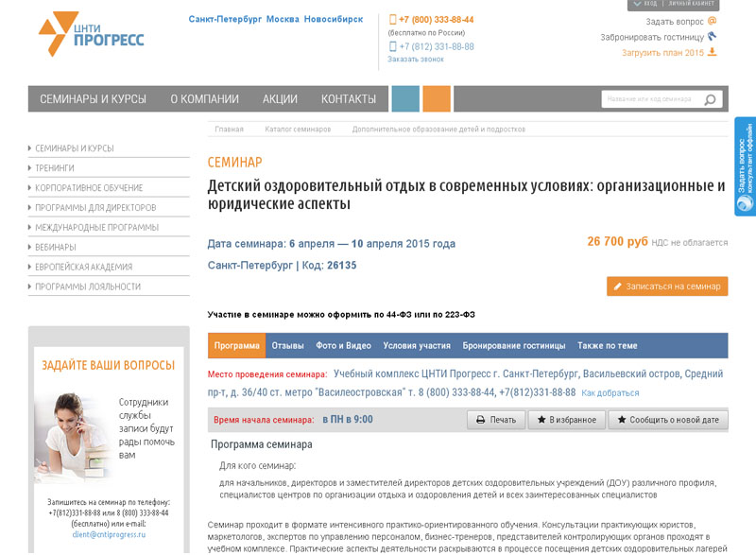Click the Записаться на семинар button
Image resolution: width=756 pixels, height=555 pixels.
(x=667, y=286)
